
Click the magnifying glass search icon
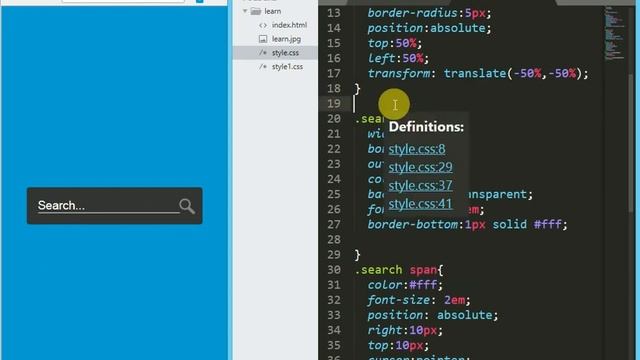point(187,206)
